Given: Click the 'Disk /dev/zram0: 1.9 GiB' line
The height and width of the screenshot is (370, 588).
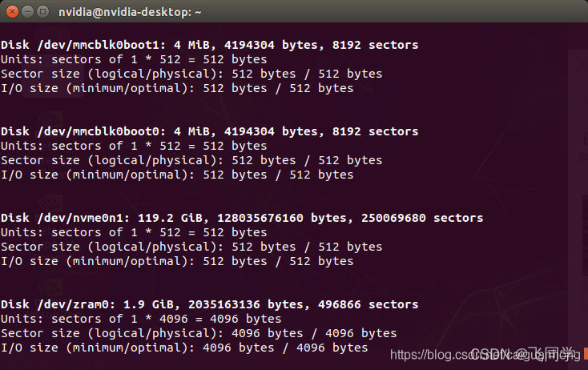Looking at the screenshot, I should (x=210, y=304).
